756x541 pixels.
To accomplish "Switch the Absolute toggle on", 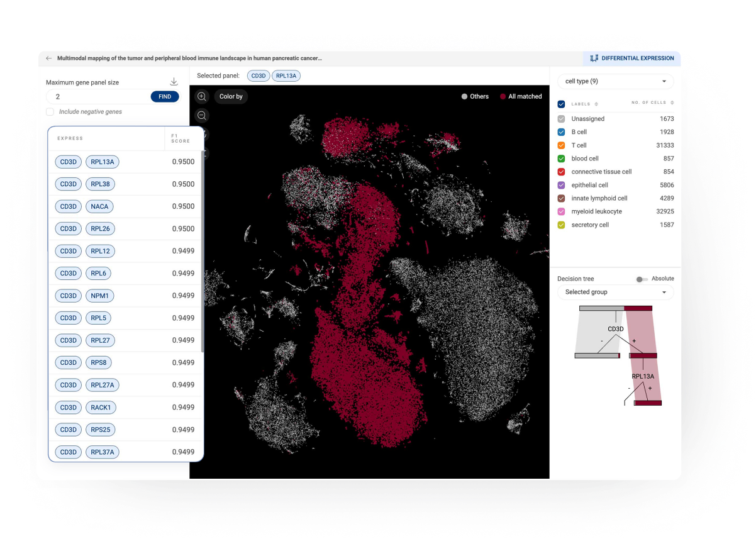I will point(641,279).
